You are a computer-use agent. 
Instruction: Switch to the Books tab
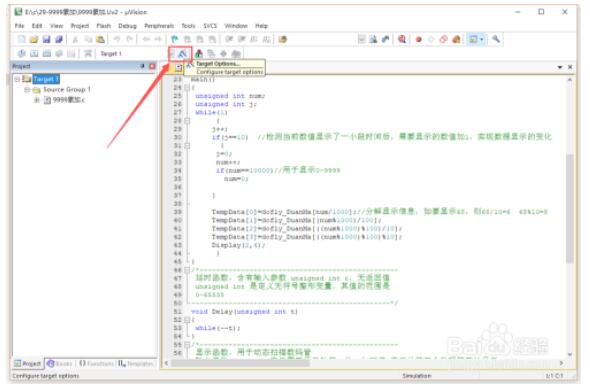(x=60, y=364)
